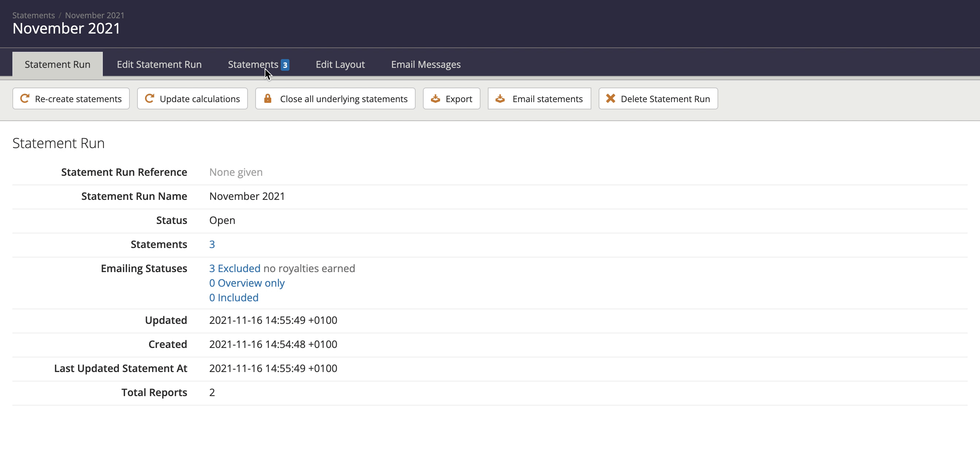Open the 0 Overview only link
The image size is (980, 453).
[x=246, y=283]
